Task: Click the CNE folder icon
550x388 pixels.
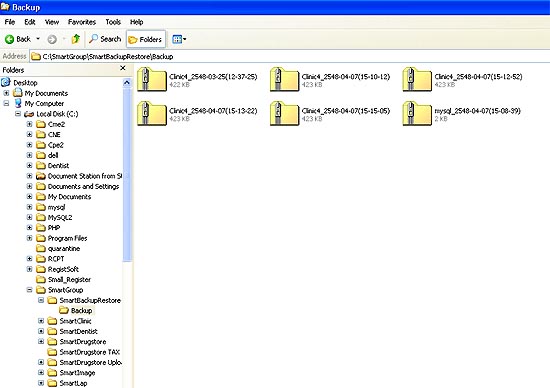Action: [x=41, y=134]
